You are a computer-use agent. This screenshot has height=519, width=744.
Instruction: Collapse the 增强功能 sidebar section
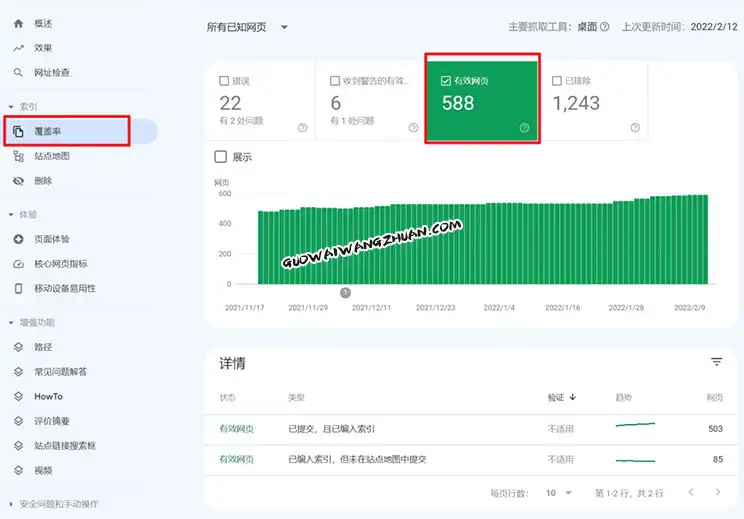pyautogui.click(x=11, y=323)
